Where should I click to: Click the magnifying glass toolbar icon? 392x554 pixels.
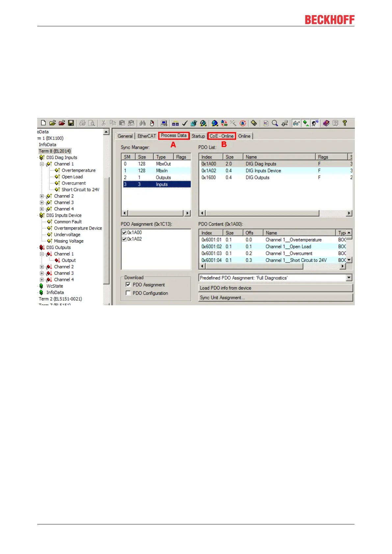click(x=275, y=123)
